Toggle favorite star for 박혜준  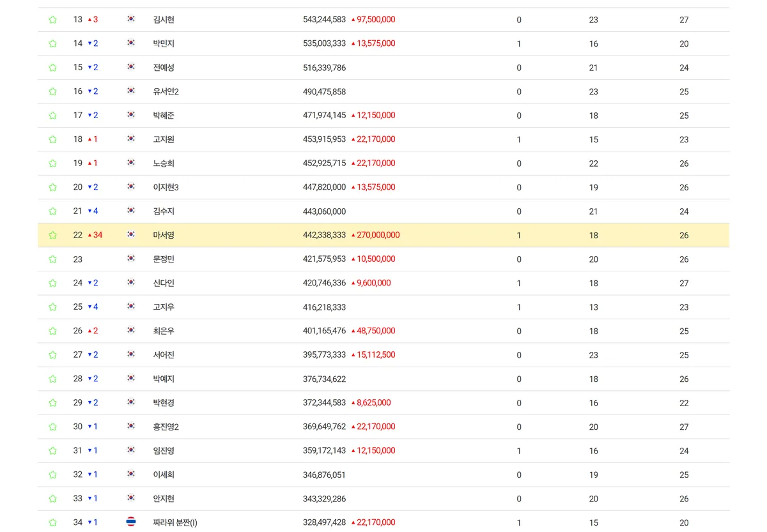coord(52,116)
